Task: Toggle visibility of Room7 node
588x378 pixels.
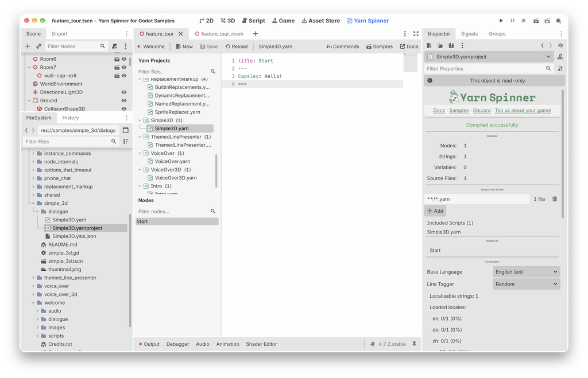Action: pos(124,68)
